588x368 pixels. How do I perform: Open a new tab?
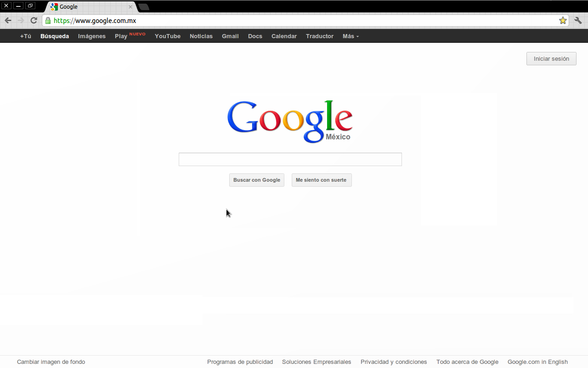143,7
